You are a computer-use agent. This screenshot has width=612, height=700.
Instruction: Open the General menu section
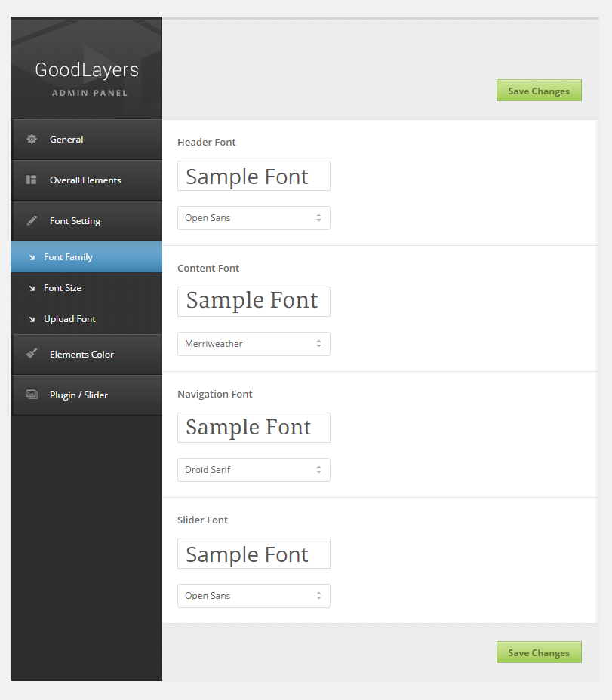point(66,140)
